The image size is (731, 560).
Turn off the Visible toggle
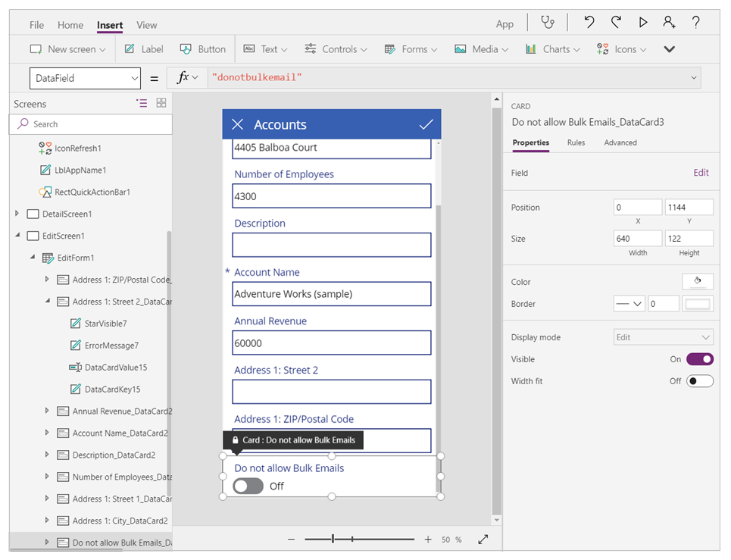699,359
